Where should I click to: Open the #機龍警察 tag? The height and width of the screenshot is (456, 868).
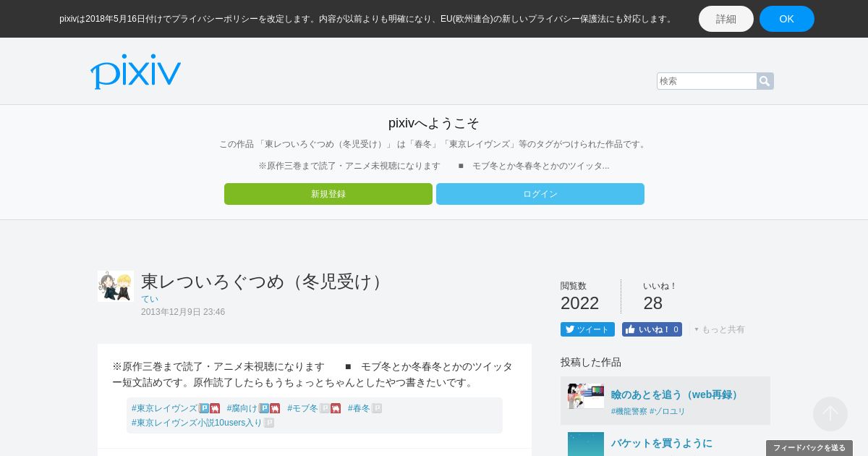click(x=629, y=411)
